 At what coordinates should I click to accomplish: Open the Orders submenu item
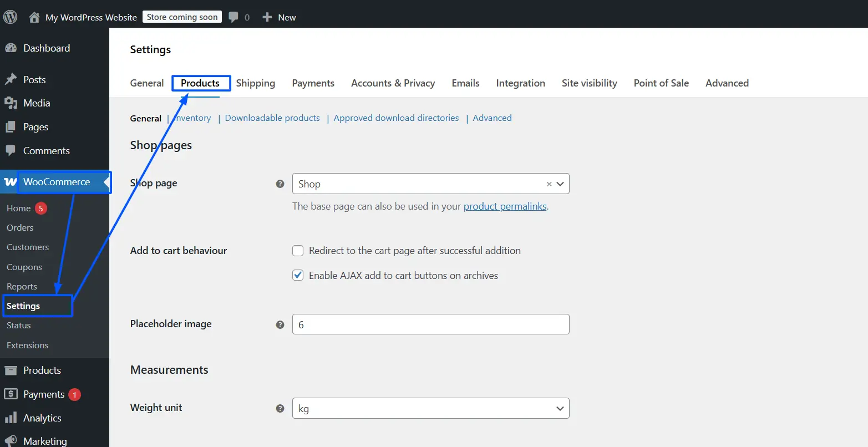click(20, 228)
